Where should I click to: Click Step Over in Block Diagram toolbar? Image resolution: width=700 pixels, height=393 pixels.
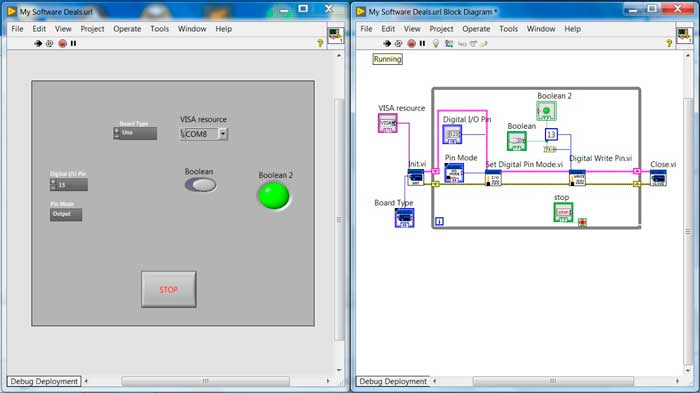(x=473, y=44)
